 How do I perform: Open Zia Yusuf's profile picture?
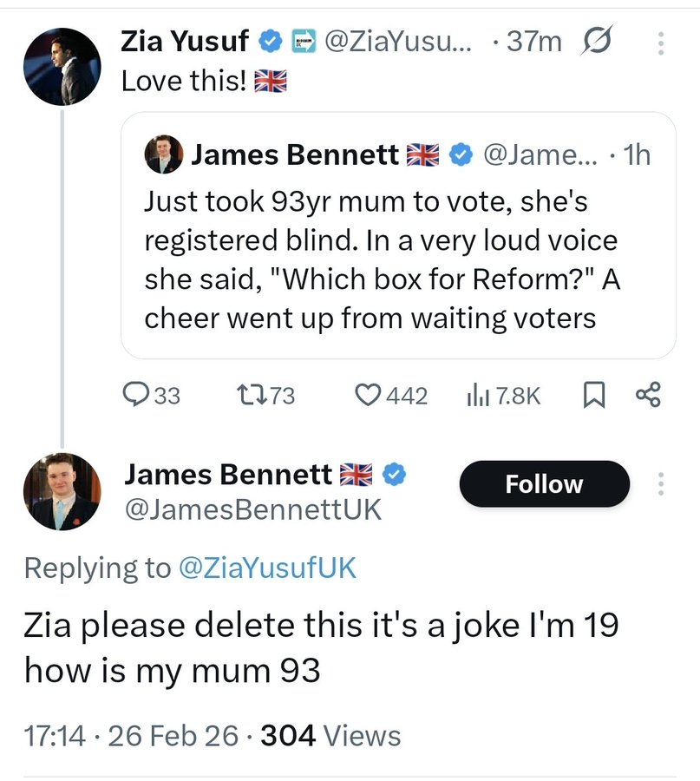[62, 68]
